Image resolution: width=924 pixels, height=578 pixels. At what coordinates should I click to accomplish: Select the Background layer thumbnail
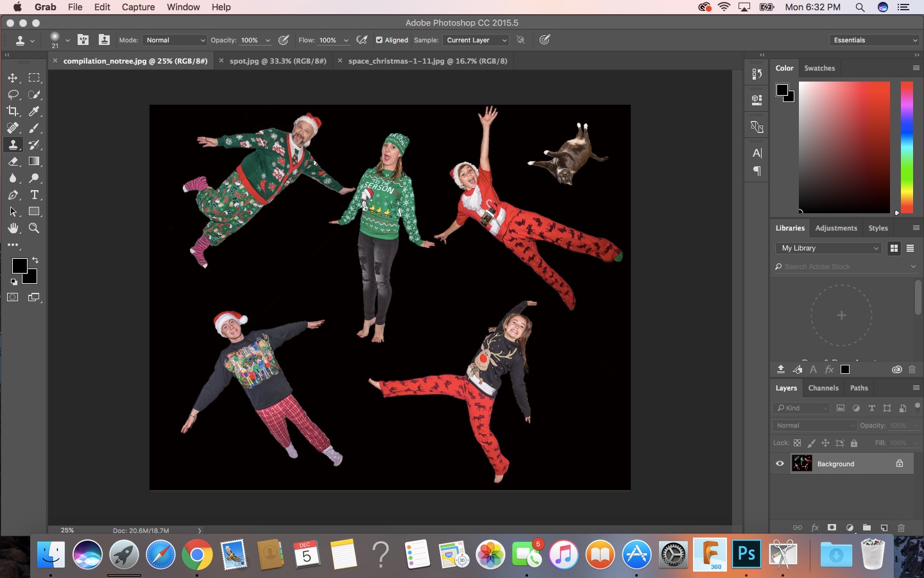801,464
